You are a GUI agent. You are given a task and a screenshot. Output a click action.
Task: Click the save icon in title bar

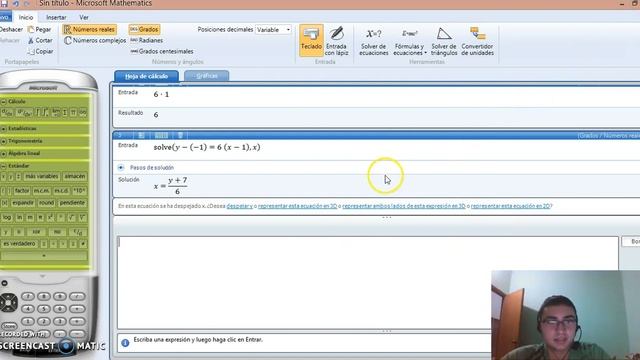(4, 4)
